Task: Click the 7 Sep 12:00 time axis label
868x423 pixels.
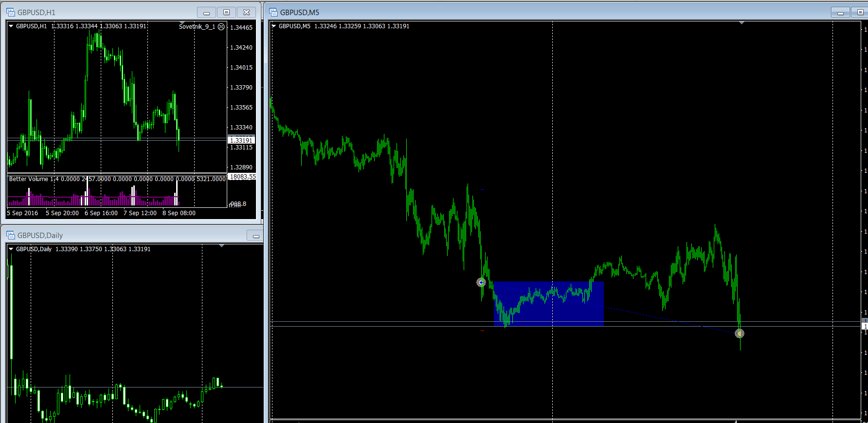Action: click(x=140, y=213)
